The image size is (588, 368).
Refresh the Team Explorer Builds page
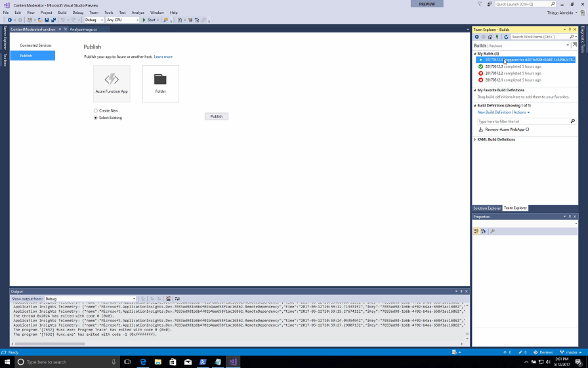click(x=506, y=37)
